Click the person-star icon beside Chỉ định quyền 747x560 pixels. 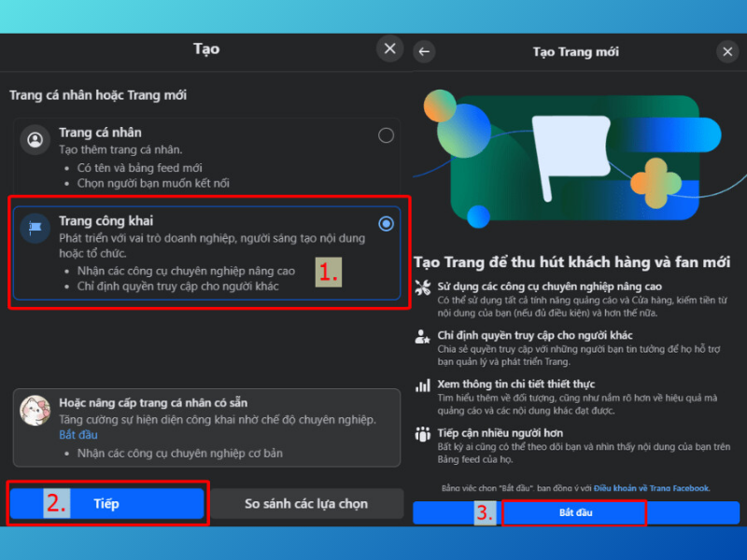tap(423, 336)
